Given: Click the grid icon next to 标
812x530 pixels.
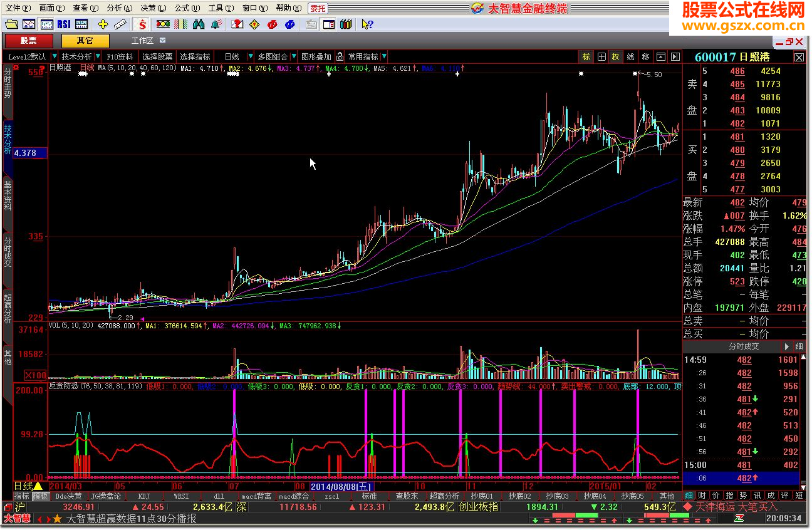Looking at the screenshot, I should click(601, 56).
